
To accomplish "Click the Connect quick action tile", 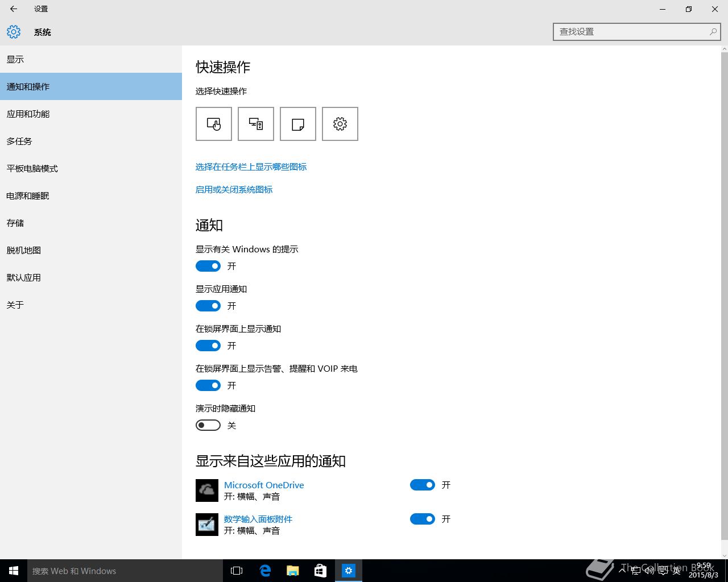I will [x=256, y=124].
